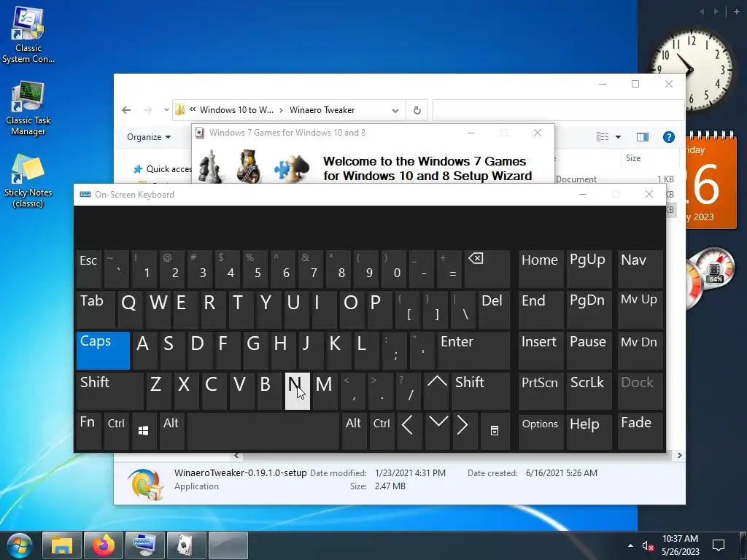Click the Enter key on keyboard

pyautogui.click(x=473, y=351)
